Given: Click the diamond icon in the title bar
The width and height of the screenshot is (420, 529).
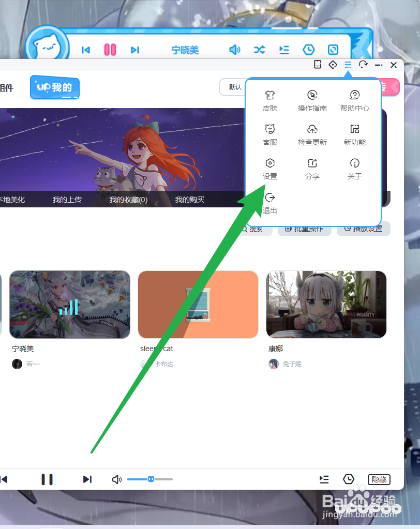Looking at the screenshot, I should [x=333, y=65].
